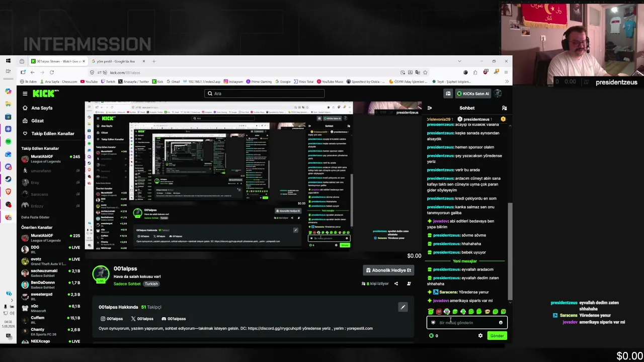This screenshot has width=644, height=362.
Task: Open the Gmail bookmark
Action: point(173,81)
